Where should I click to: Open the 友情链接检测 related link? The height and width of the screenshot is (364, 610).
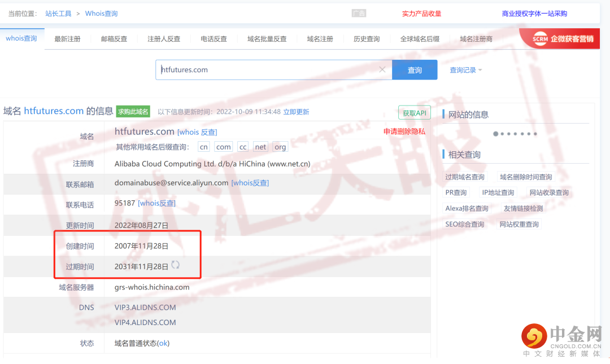pyautogui.click(x=523, y=208)
